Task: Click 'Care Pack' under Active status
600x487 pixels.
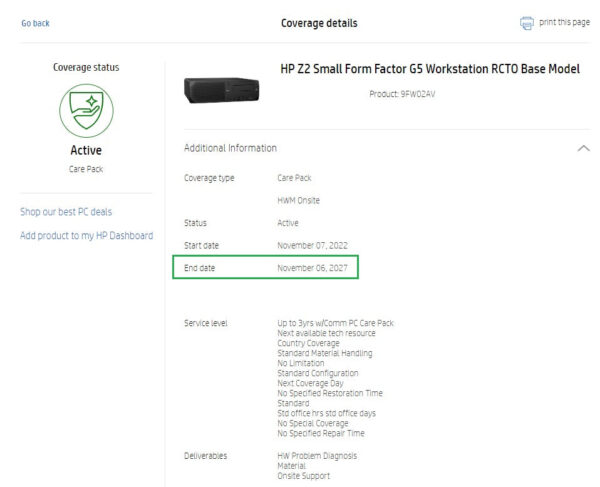Action: tap(86, 169)
